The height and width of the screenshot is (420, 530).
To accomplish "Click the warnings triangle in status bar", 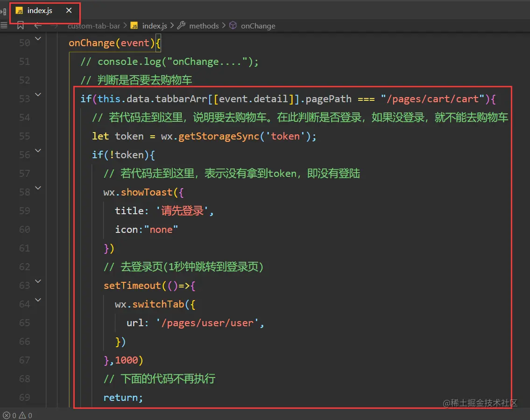I will coord(22,415).
